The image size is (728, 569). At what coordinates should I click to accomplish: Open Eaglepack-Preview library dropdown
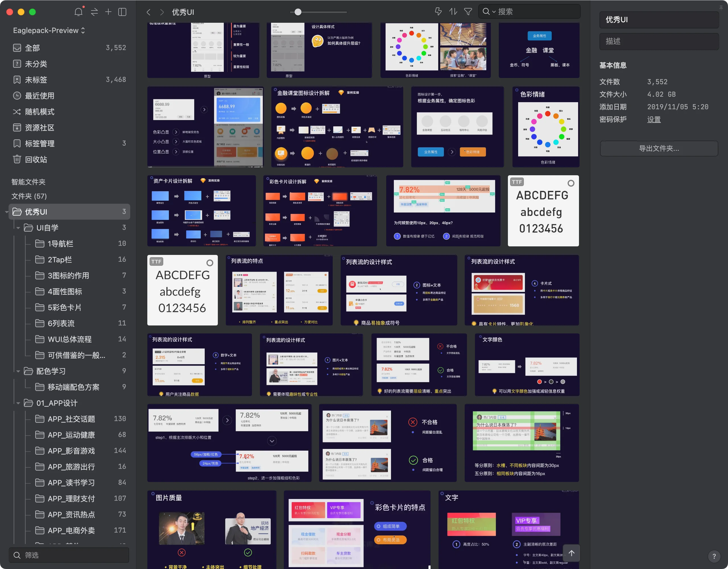click(49, 30)
